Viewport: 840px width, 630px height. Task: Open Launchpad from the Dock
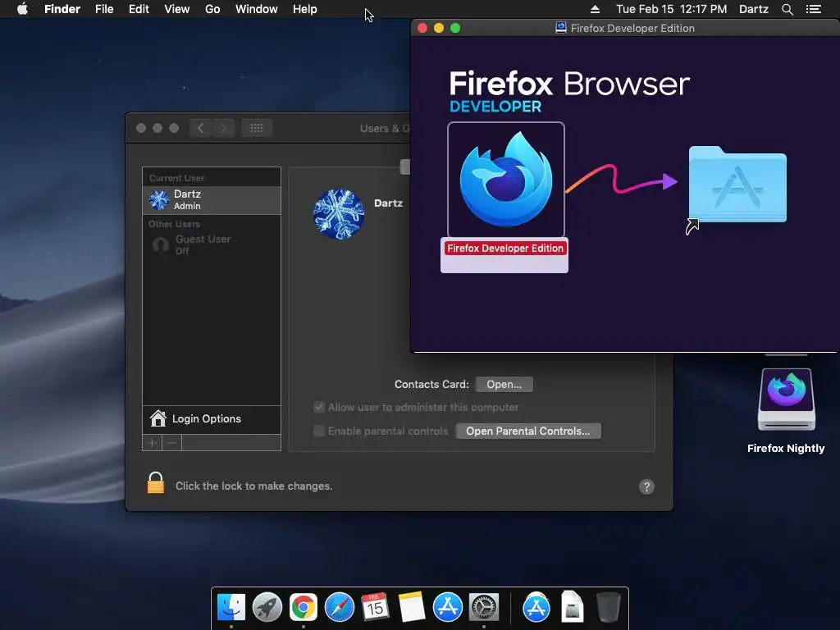pos(267,607)
